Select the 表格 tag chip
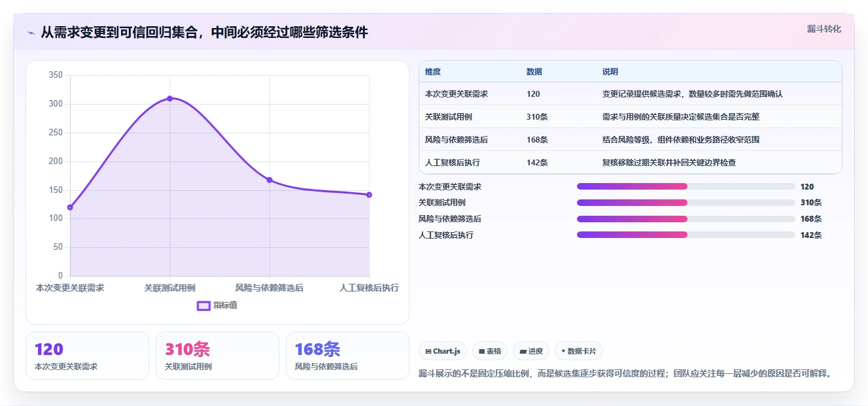Screen dimensions: 868x406 tap(490, 351)
